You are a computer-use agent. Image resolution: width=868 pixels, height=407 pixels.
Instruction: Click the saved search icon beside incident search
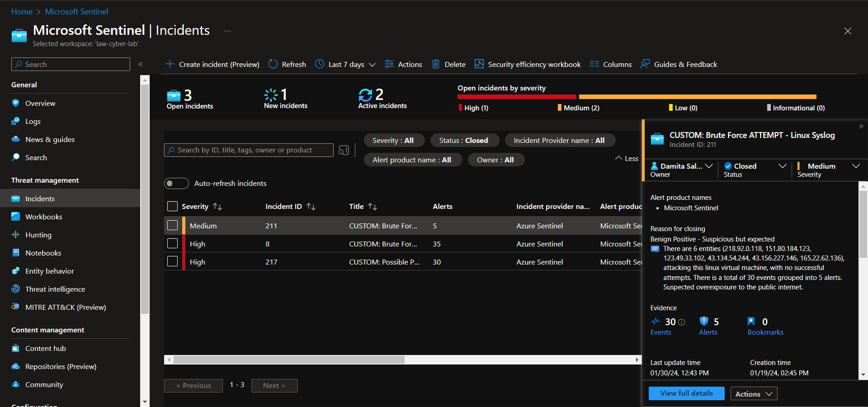(344, 150)
